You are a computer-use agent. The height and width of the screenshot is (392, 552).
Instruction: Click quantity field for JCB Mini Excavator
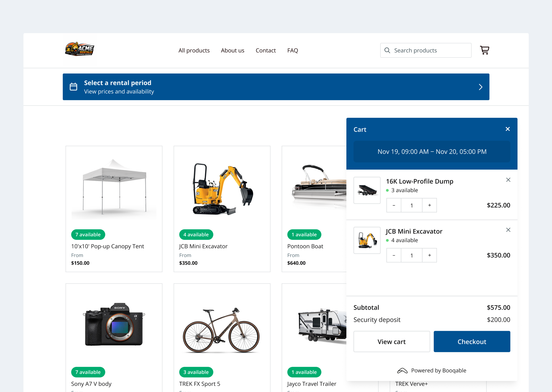[412, 255]
